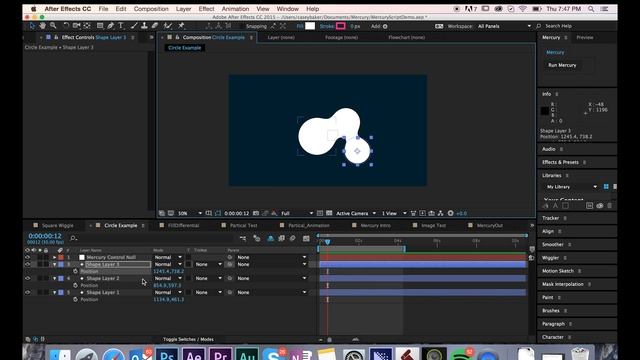The image size is (640, 360).
Task: Select the Pan Behind anchor tool
Action: click(87, 26)
